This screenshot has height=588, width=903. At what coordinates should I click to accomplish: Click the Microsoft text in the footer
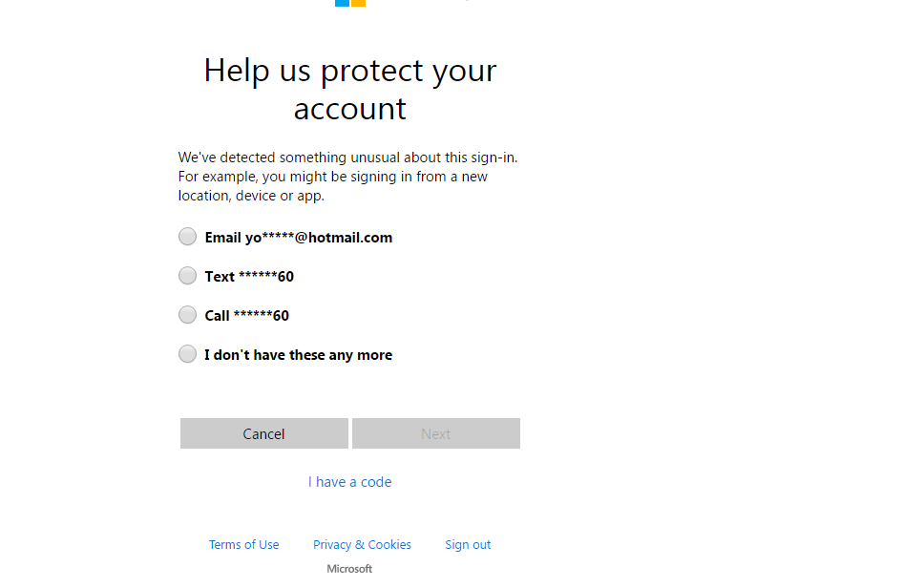[x=349, y=569]
